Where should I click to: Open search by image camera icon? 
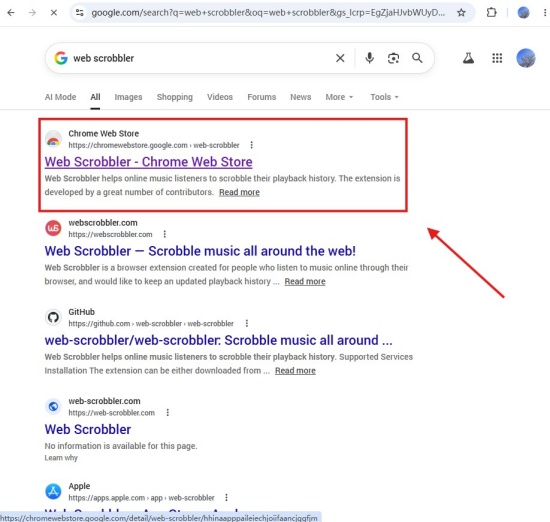tap(393, 58)
